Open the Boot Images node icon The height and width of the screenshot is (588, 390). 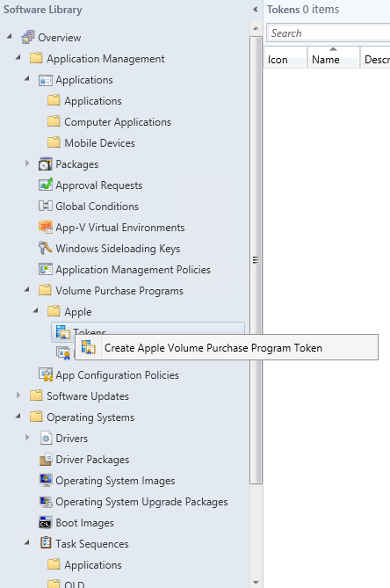46,523
